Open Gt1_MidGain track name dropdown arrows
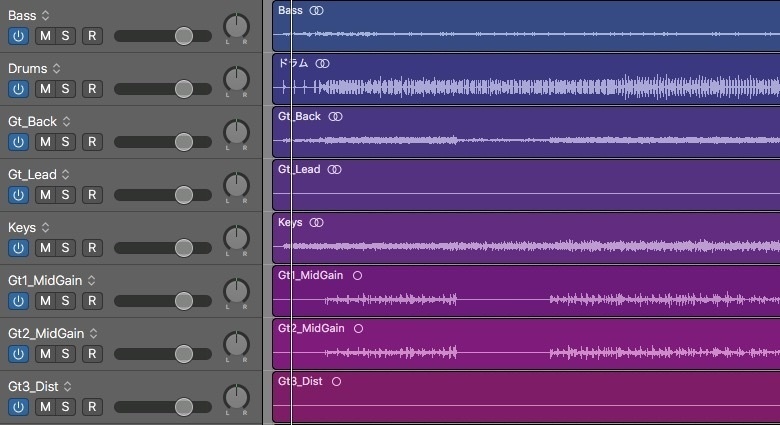This screenshot has height=425, width=780. 92,281
